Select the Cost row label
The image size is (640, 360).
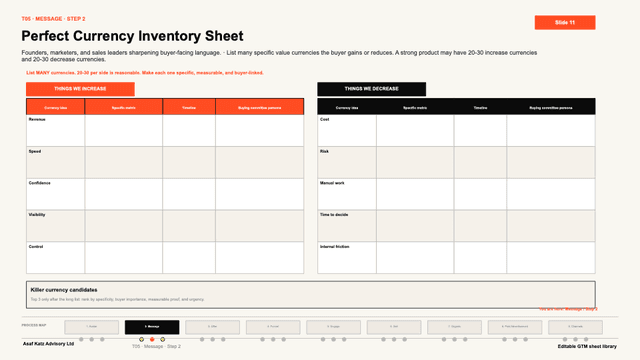[x=324, y=120]
